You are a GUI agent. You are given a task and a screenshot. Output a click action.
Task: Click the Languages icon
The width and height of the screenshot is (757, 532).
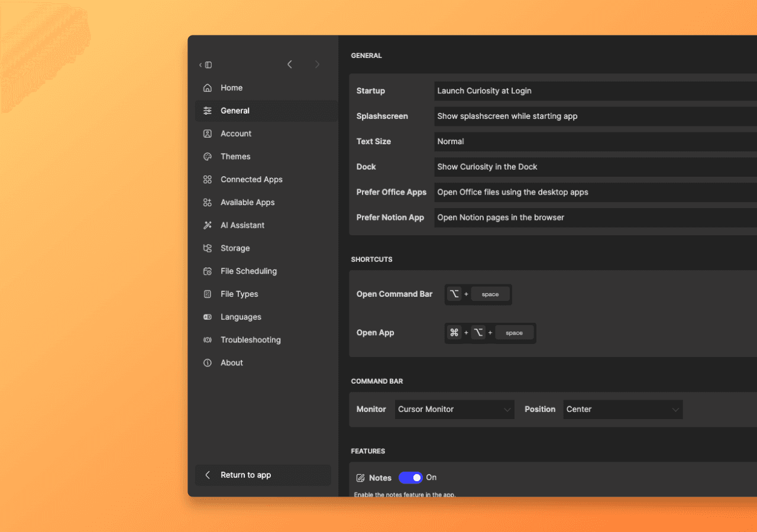(x=208, y=317)
